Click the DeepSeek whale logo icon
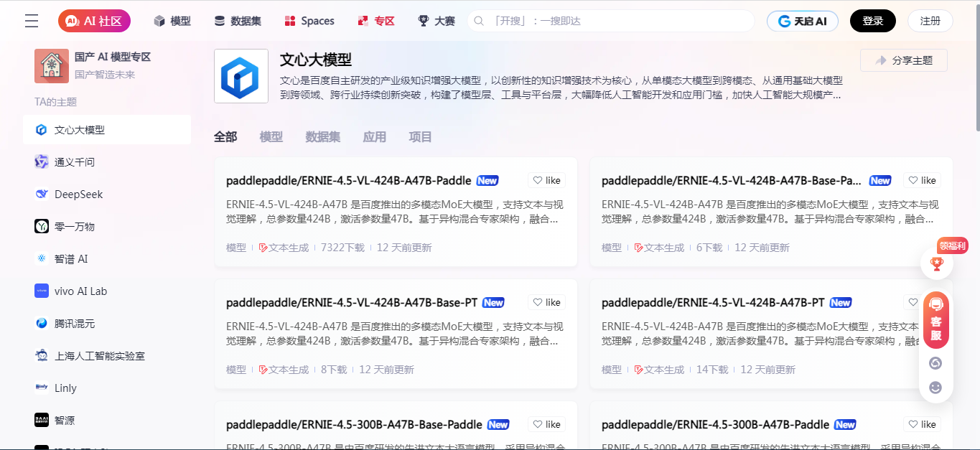980x450 pixels. coord(42,194)
